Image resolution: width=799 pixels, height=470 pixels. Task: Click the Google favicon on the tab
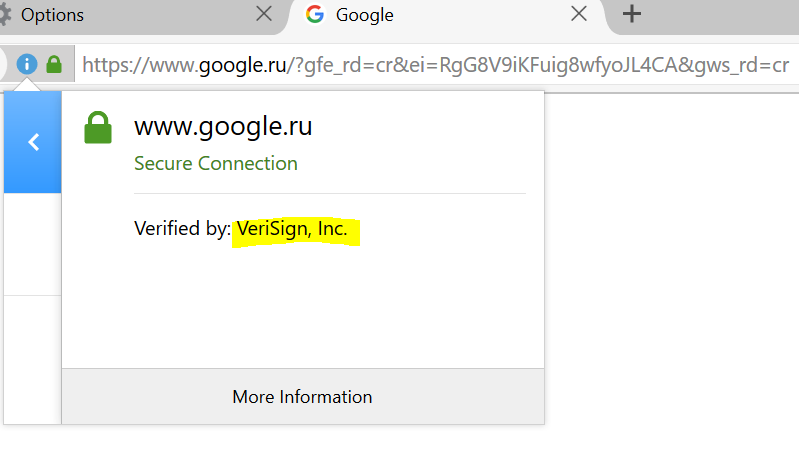(314, 14)
